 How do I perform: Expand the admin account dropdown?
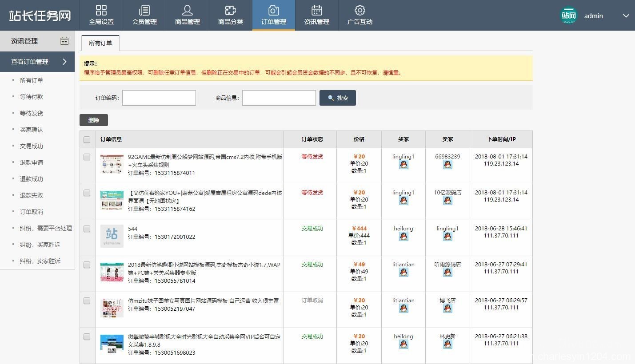(x=627, y=16)
